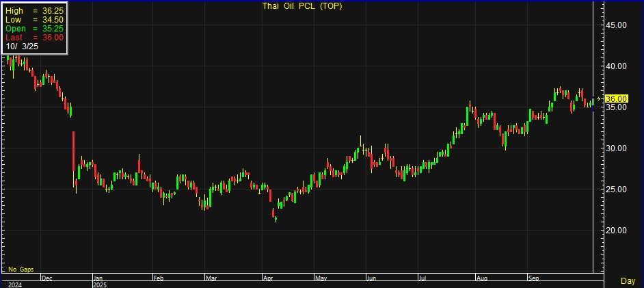
Task: Click the 10/3/25 date in data box
Action: click(24, 46)
